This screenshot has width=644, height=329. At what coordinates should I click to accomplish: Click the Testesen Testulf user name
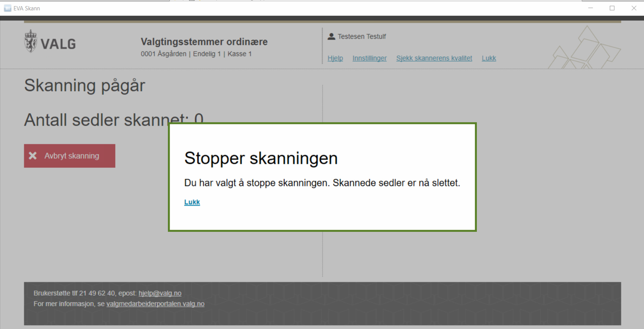[x=361, y=37]
